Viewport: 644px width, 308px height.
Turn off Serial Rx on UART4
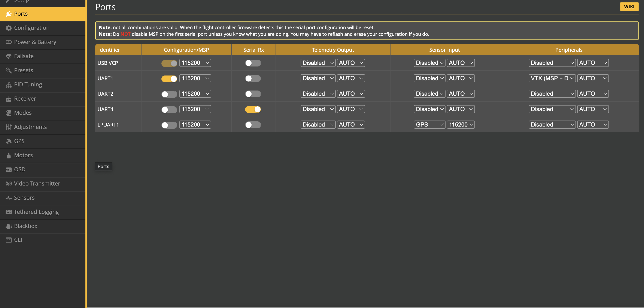click(253, 109)
